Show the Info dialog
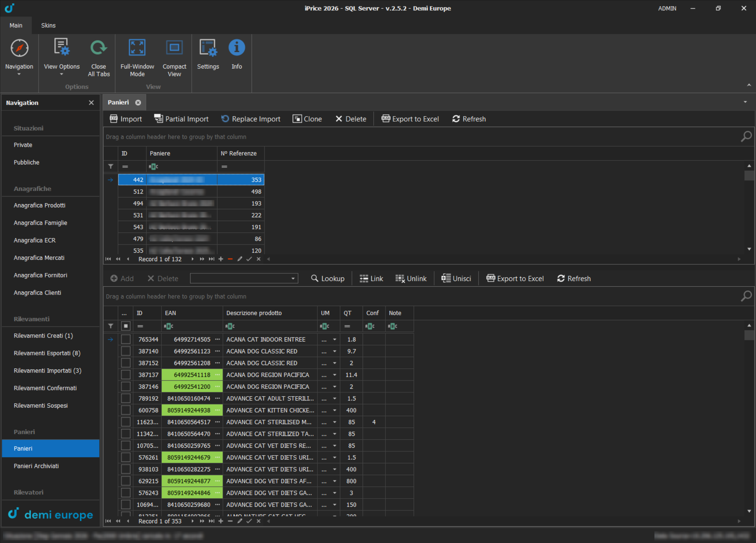This screenshot has width=756, height=543. tap(237, 54)
